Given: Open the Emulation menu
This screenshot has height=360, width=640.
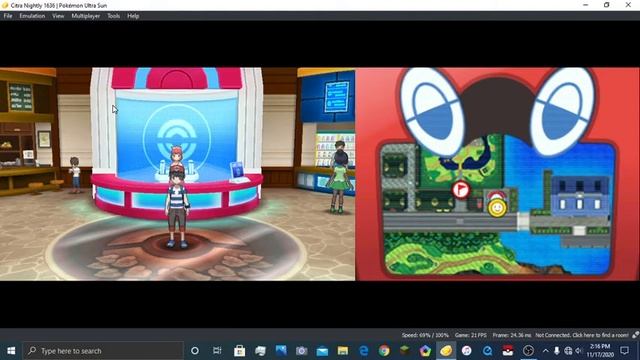Looking at the screenshot, I should pyautogui.click(x=32, y=16).
